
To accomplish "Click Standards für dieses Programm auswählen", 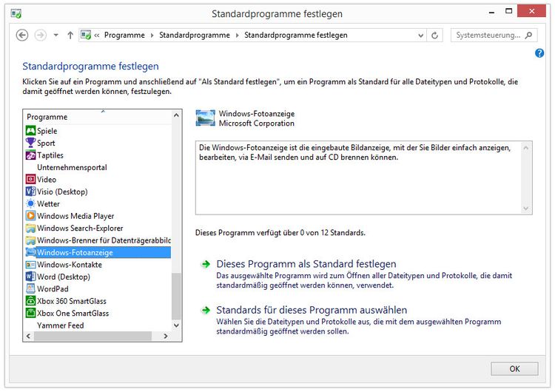I will point(311,310).
